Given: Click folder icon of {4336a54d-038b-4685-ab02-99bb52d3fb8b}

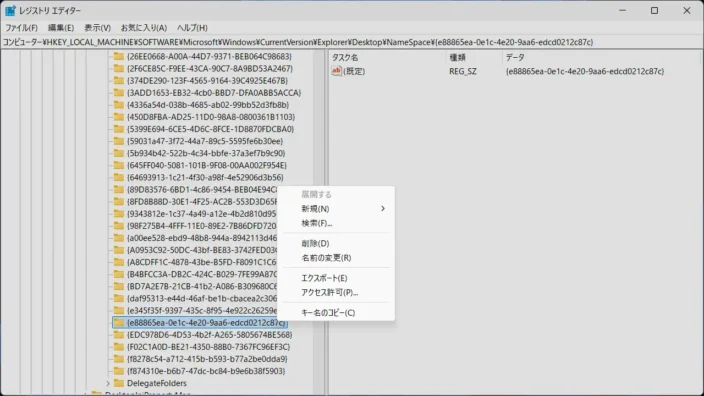Looking at the screenshot, I should point(119,105).
